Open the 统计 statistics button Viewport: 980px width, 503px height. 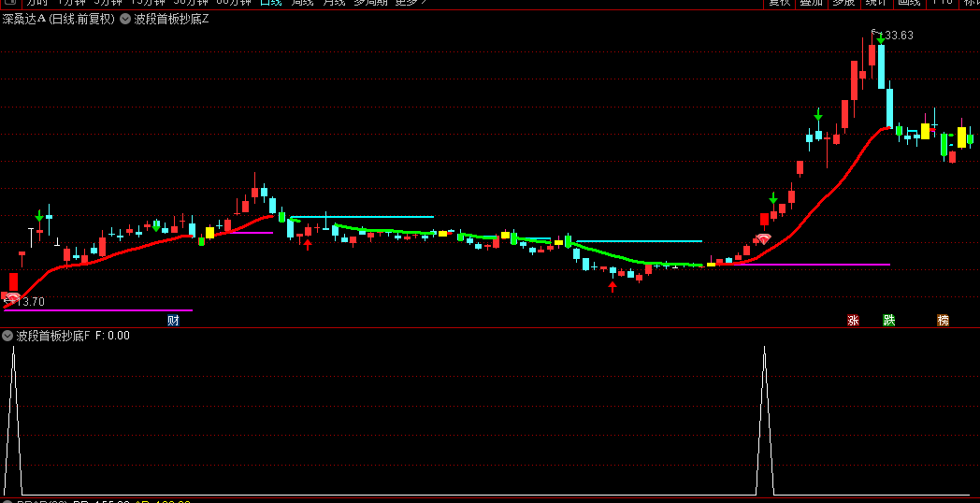pyautogui.click(x=876, y=3)
